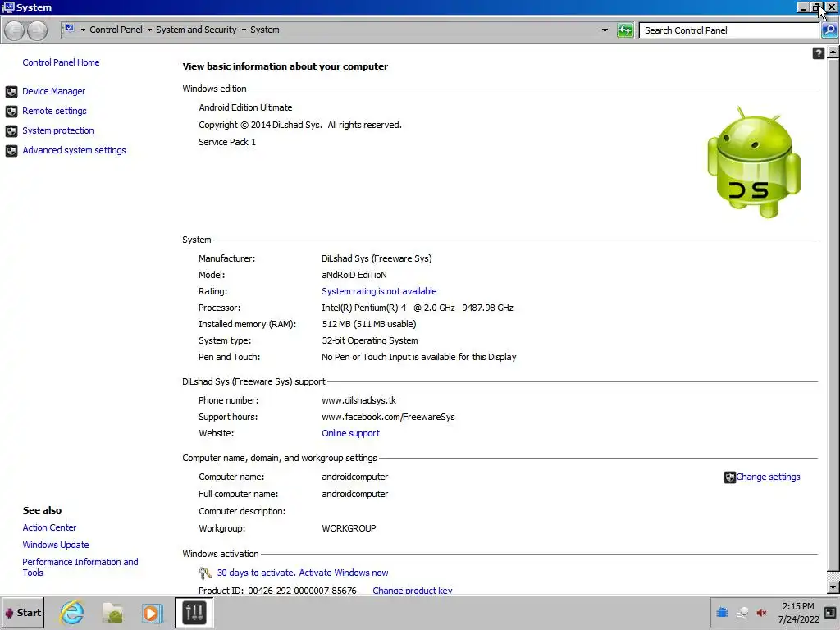The image size is (840, 630).
Task: Click the address bar computer icon
Action: coord(69,29)
